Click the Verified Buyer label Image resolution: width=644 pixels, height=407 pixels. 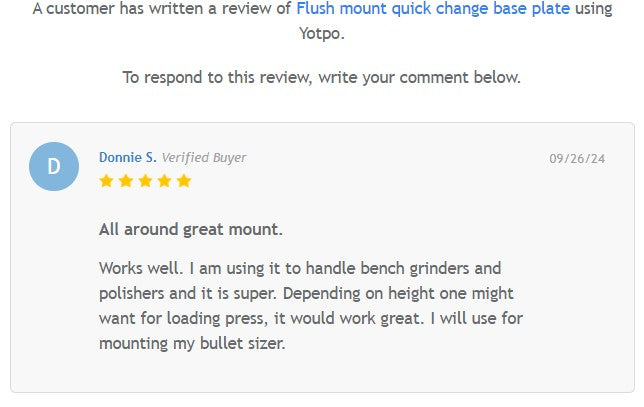pos(204,157)
